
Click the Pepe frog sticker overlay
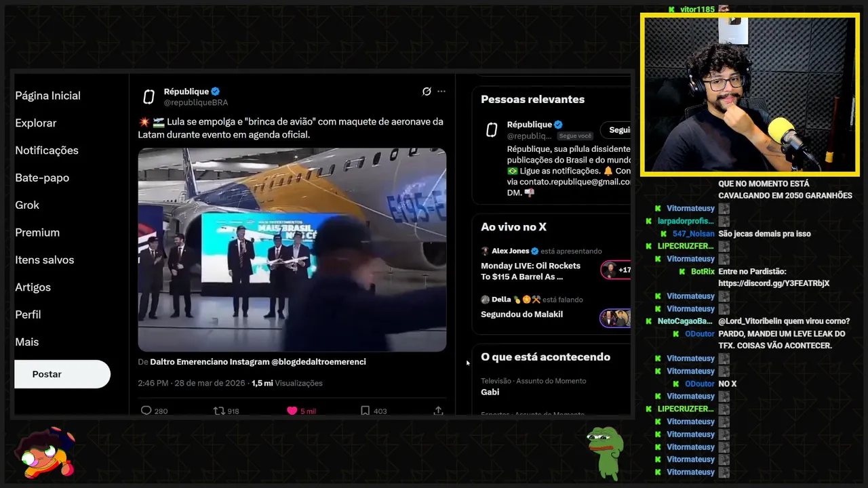click(605, 453)
